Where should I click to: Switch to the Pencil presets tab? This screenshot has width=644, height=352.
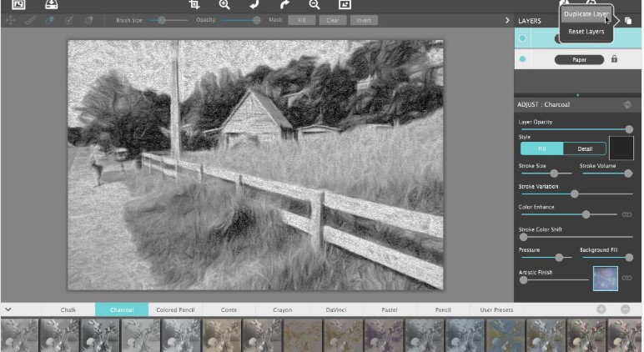[443, 309]
